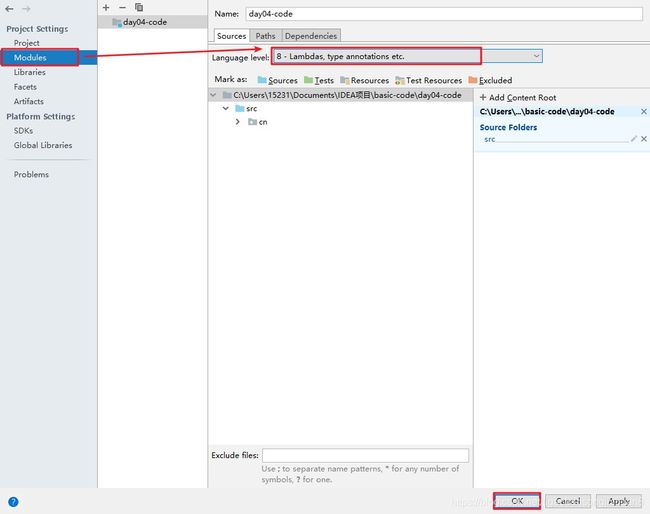Open Artifacts settings section
This screenshot has width=650, height=514.
click(28, 102)
